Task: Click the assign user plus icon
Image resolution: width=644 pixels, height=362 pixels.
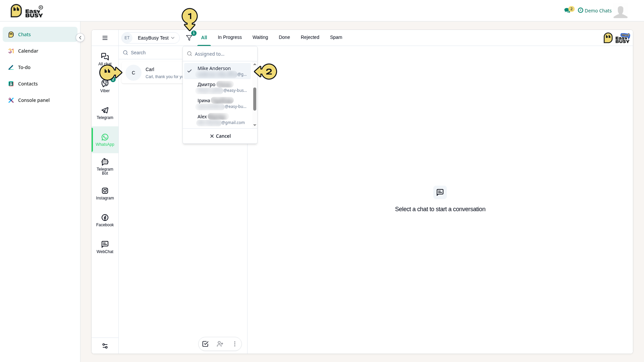Action: pos(220,344)
